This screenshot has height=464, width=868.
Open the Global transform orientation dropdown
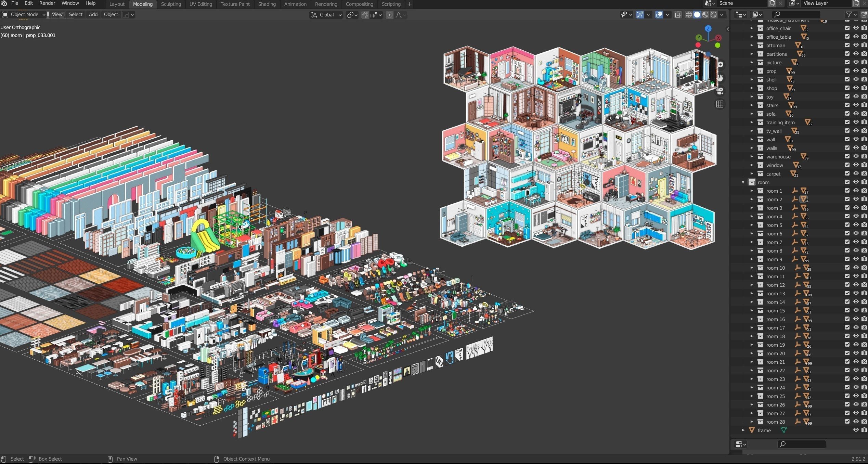327,15
